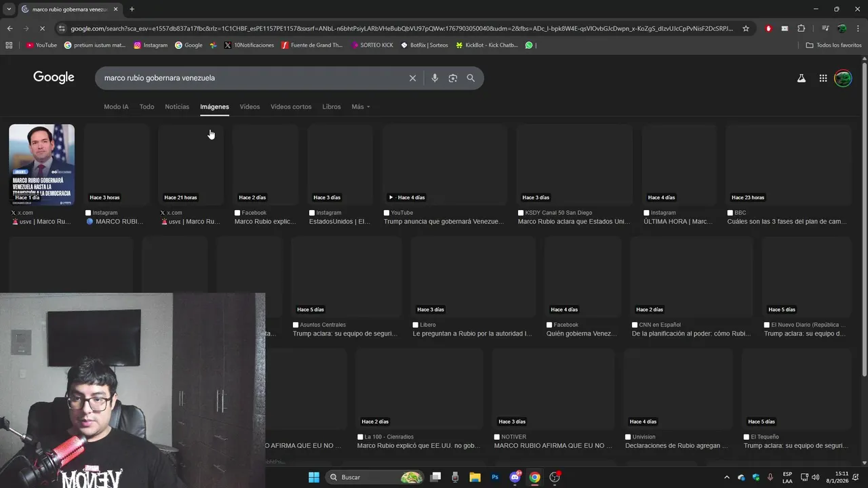The width and height of the screenshot is (868, 488).
Task: Open Discord from the taskbar
Action: tap(515, 477)
